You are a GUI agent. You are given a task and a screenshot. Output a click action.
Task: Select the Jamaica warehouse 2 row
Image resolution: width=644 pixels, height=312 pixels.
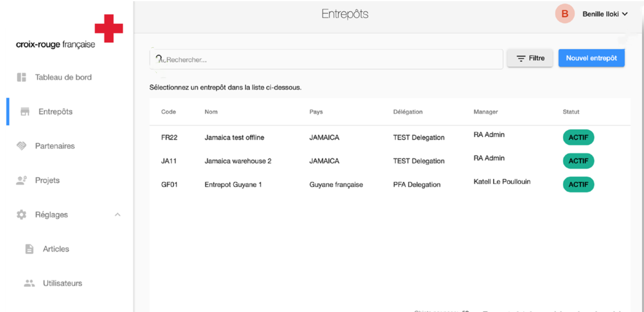tap(238, 161)
